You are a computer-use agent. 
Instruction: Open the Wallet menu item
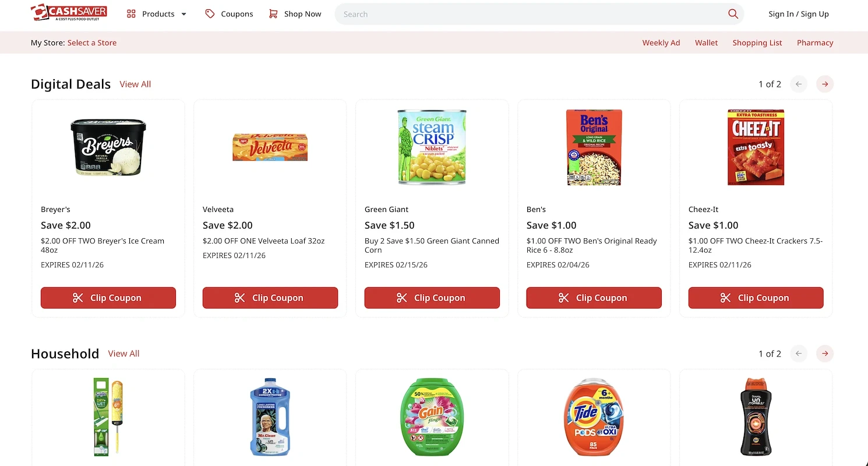[706, 43]
